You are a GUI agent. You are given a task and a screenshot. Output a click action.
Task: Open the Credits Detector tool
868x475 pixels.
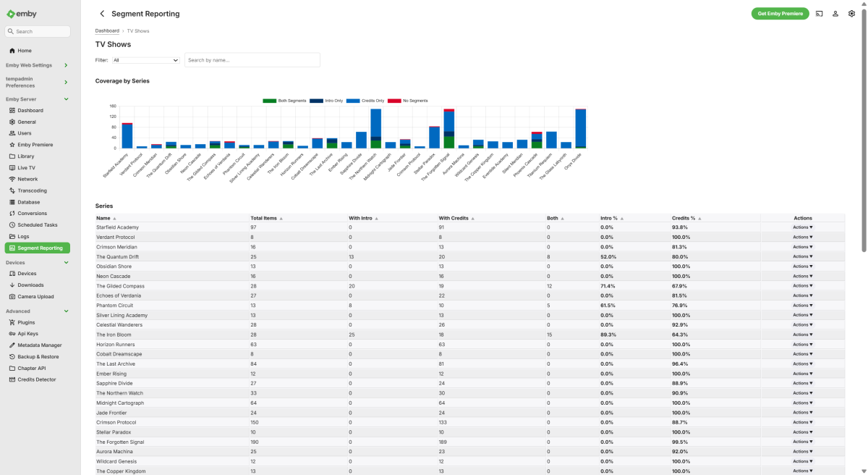35,379
